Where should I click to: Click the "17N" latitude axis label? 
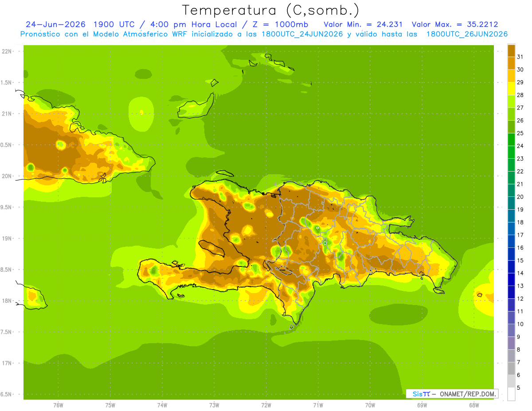click(x=7, y=364)
